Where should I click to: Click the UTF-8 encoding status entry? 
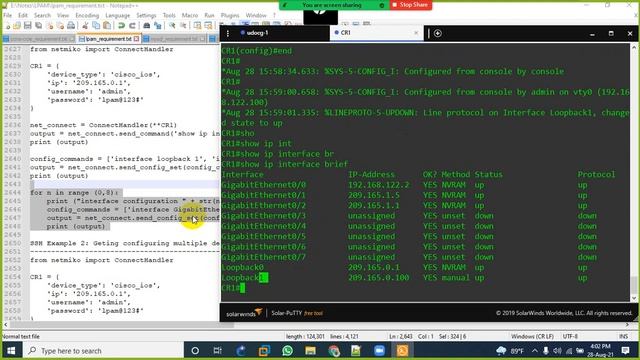[x=570, y=336]
